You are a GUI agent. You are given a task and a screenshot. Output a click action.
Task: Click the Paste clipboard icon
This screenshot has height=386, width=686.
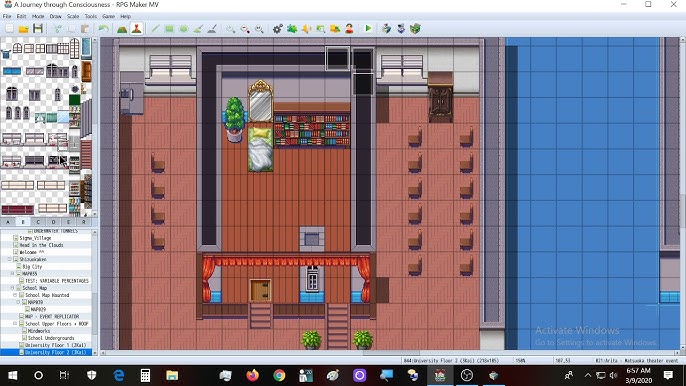(x=85, y=29)
